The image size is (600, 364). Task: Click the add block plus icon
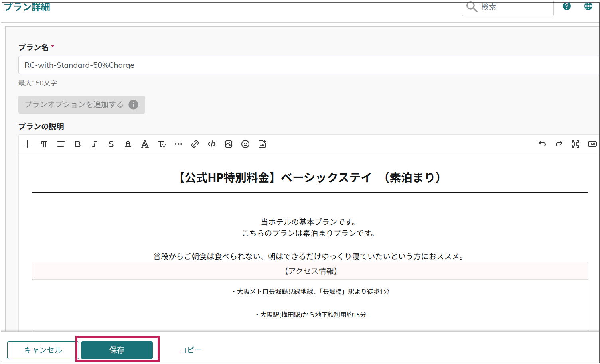click(28, 144)
